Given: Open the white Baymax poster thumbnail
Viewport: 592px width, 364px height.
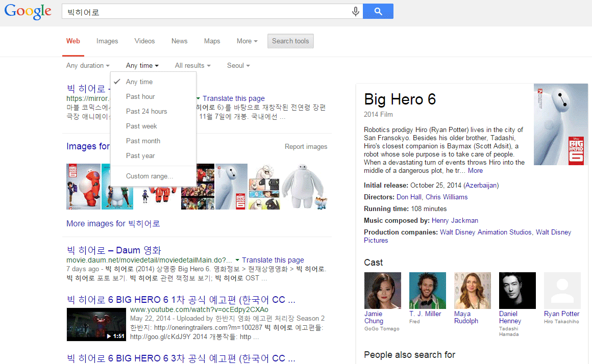Looking at the screenshot, I should click(x=231, y=187).
